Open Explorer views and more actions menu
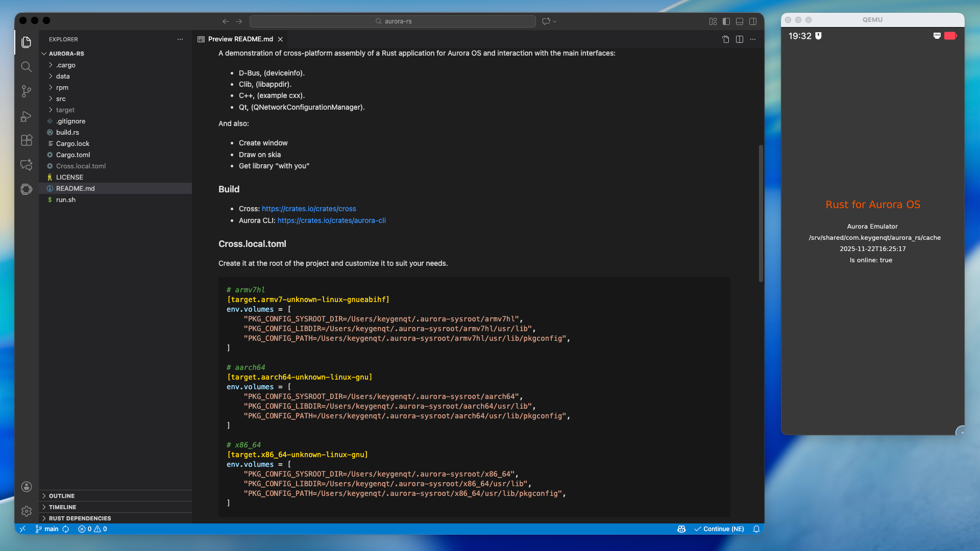This screenshot has width=980, height=551. (180, 39)
